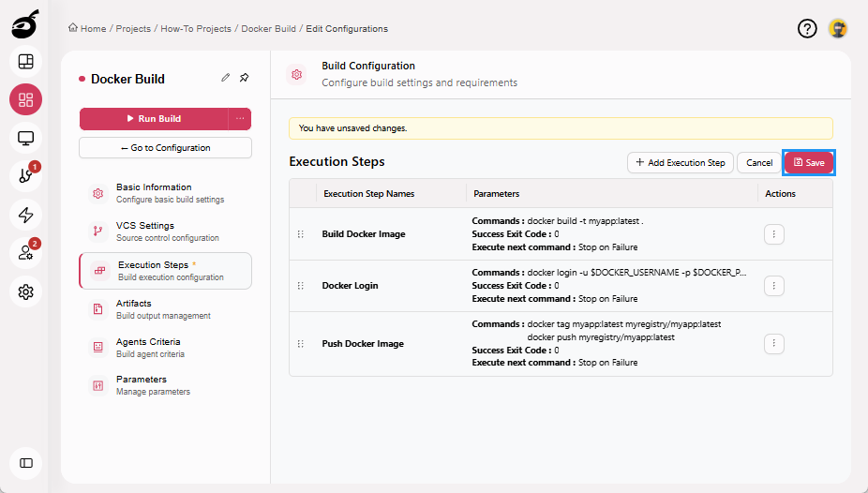Click the Parameters sliders icon
The image size is (868, 493).
pos(98,385)
